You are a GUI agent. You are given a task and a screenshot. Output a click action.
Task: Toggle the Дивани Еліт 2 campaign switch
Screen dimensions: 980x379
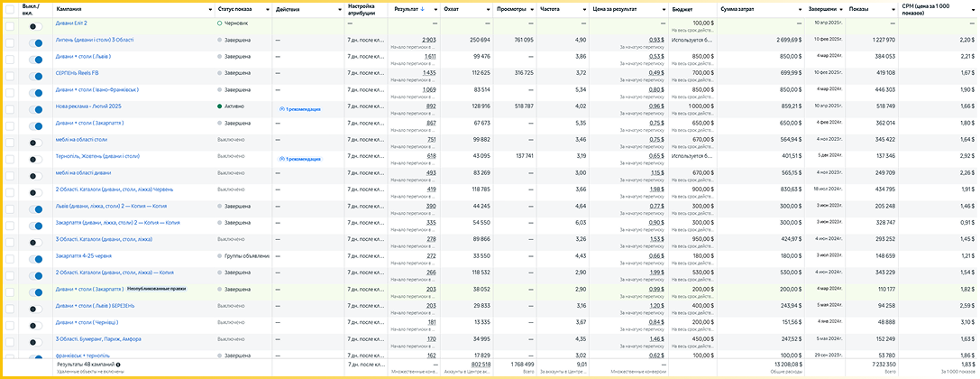(x=36, y=27)
